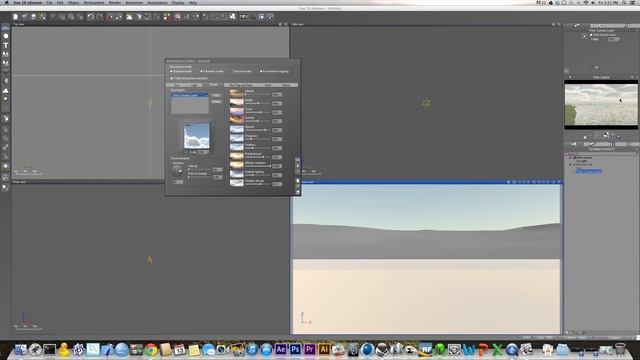Open the Atmosphere menu
The width and height of the screenshot is (640, 360).
[x=94, y=2]
